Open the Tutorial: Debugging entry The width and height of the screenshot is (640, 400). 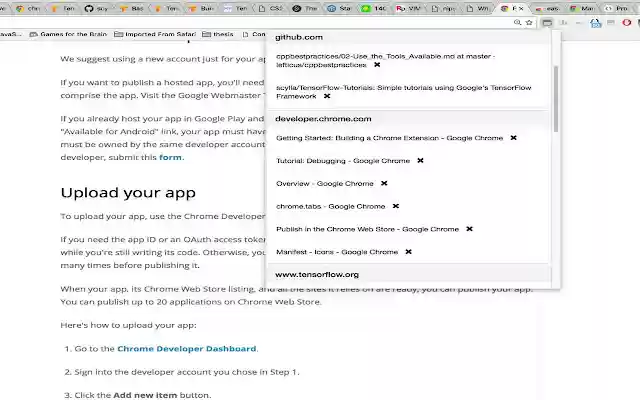tap(343, 161)
